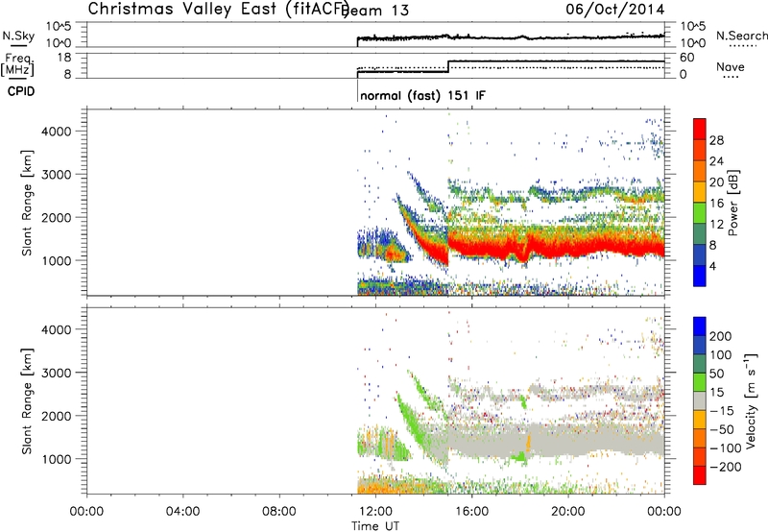The image size is (768, 532).
Task: Click the '4000' tick in the velocity panel
Action: (57, 329)
